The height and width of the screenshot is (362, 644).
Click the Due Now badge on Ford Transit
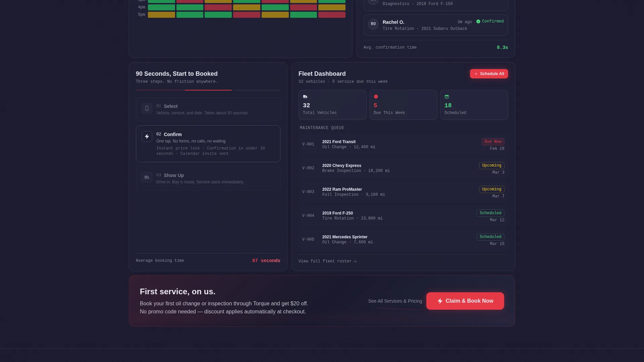pos(493,142)
